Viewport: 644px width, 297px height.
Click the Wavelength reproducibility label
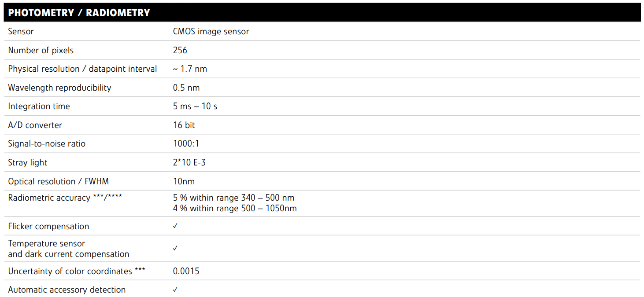click(59, 88)
